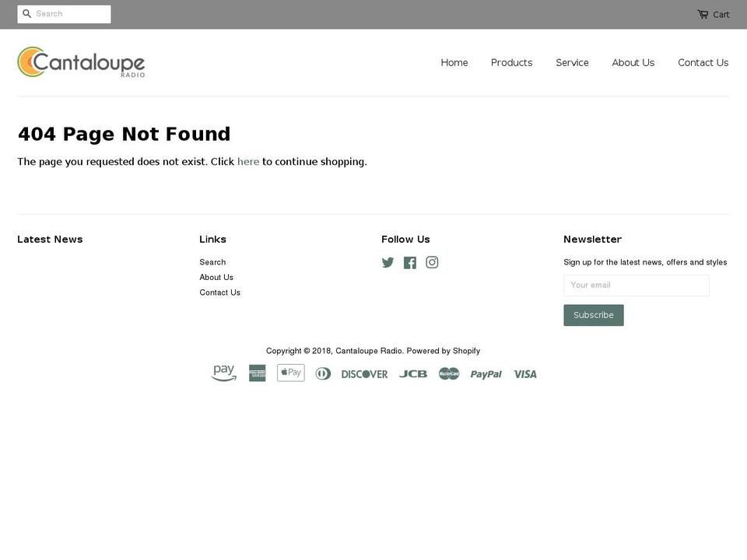The height and width of the screenshot is (560, 747).
Task: Open the footer Search link
Action: coord(212,262)
